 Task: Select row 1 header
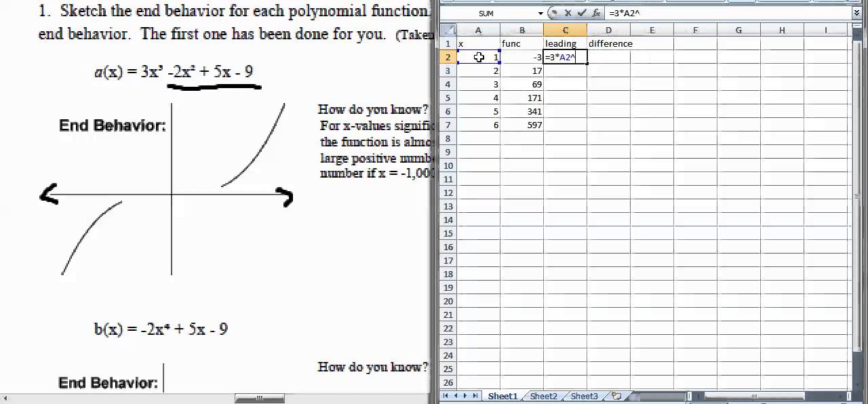[448, 43]
